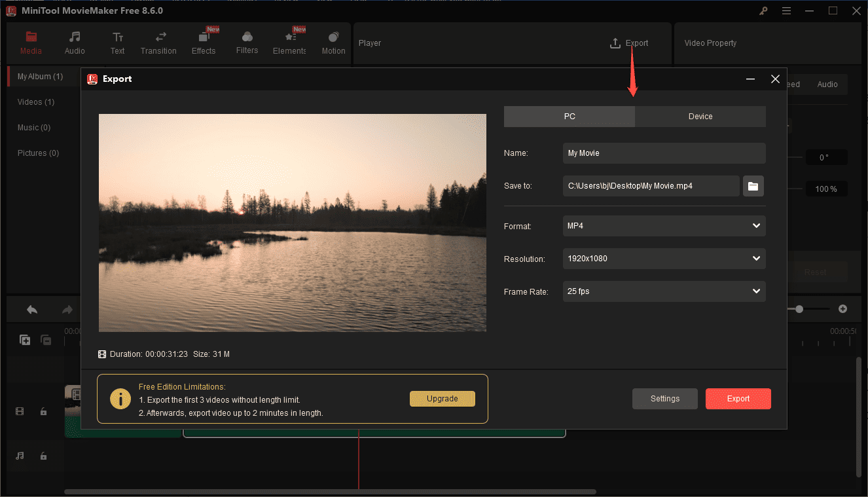868x497 pixels.
Task: Click the Free Edition Limitations heading
Action: click(x=182, y=387)
